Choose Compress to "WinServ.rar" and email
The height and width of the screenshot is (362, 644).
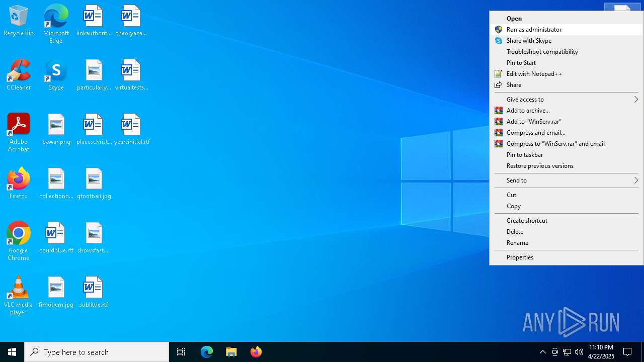(x=567, y=144)
